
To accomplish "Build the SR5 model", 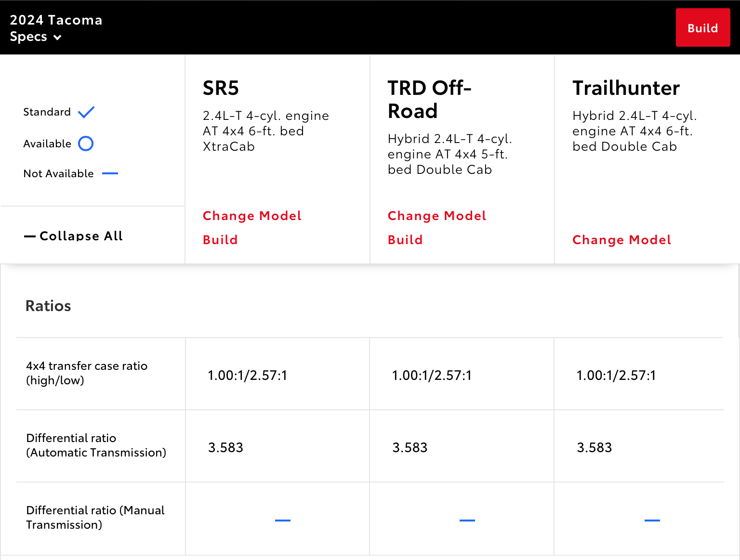I will tap(220, 240).
